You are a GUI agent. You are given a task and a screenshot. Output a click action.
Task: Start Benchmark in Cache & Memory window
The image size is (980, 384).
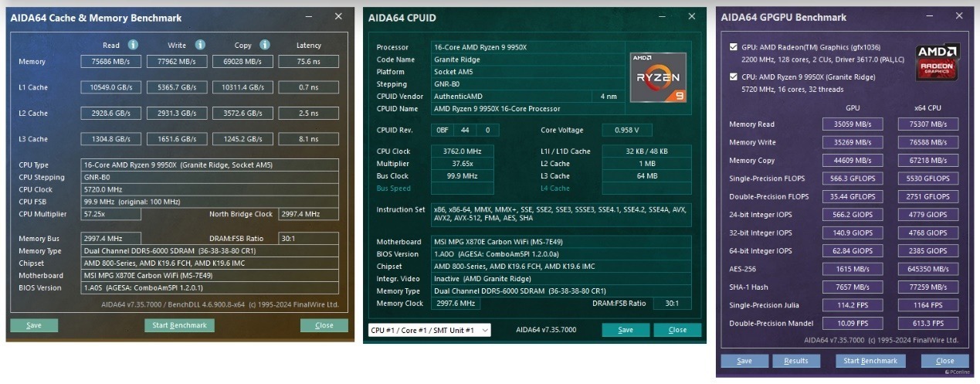point(179,325)
